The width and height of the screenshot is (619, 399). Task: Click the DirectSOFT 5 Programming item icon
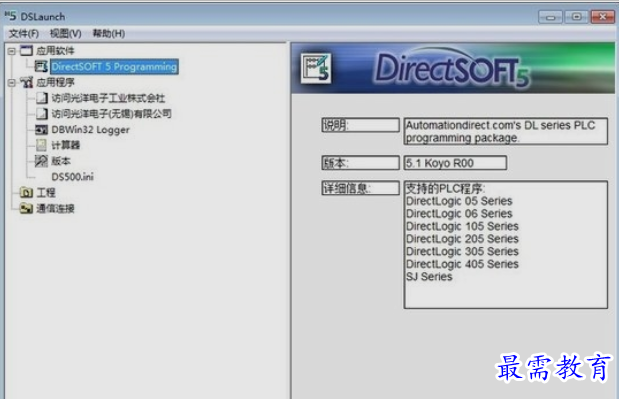point(41,66)
